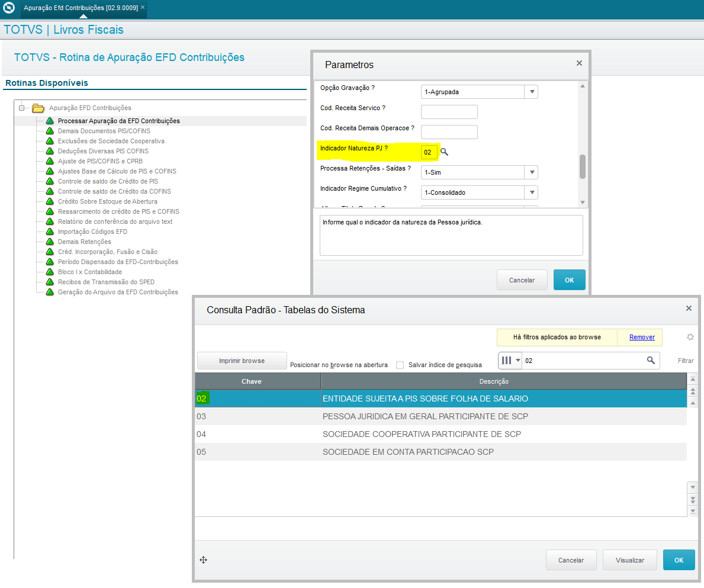The width and height of the screenshot is (704, 588).
Task: Click the search magnifier in browse filter box
Action: [x=651, y=360]
